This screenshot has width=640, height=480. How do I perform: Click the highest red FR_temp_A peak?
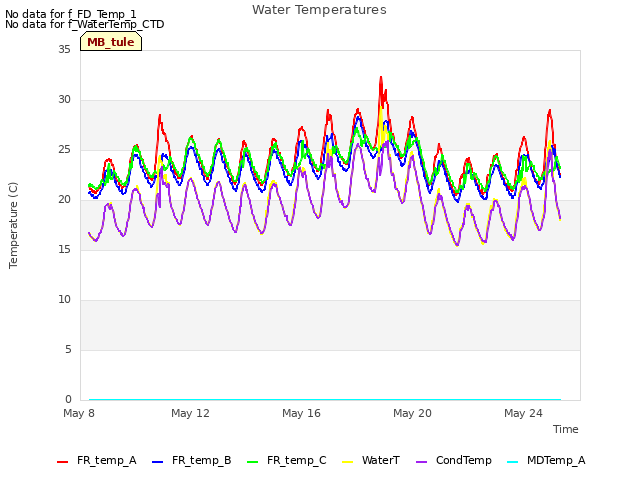click(x=381, y=77)
